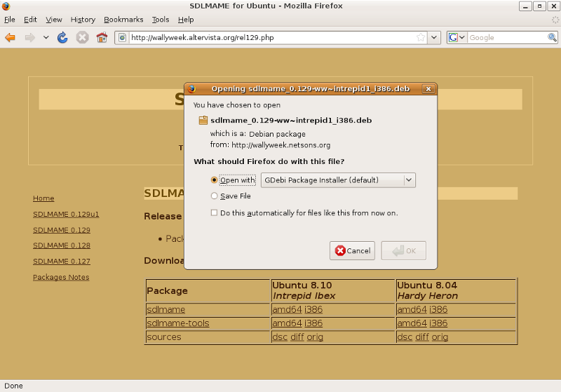Go to the Home page icon
561x392 pixels.
(x=102, y=37)
